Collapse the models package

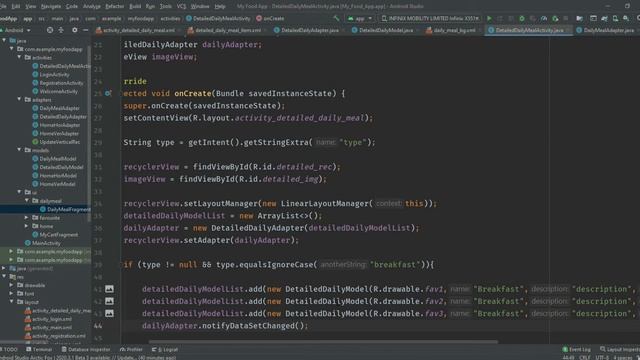coord(19,150)
